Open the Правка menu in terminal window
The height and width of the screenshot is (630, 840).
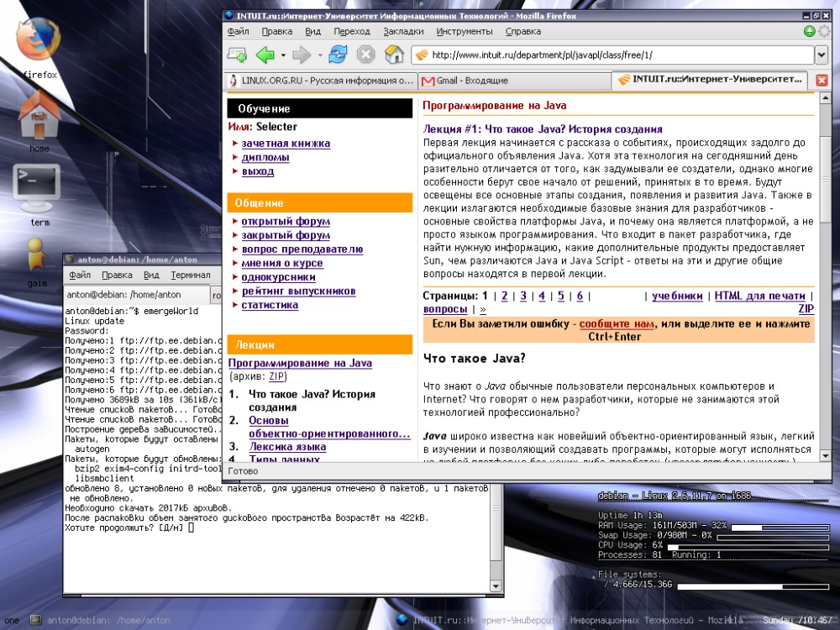(117, 275)
